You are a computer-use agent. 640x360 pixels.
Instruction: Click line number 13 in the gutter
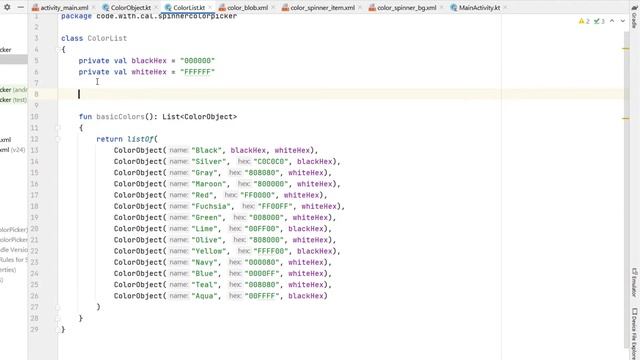click(34, 150)
